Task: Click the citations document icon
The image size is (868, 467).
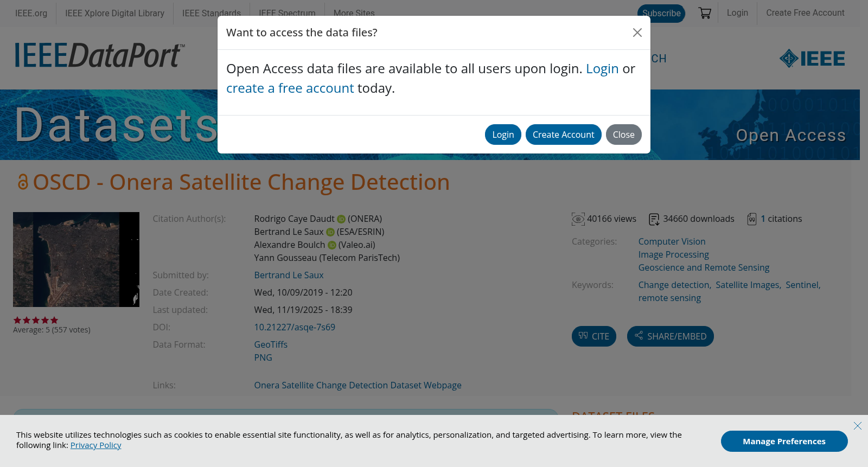Action: [x=752, y=219]
